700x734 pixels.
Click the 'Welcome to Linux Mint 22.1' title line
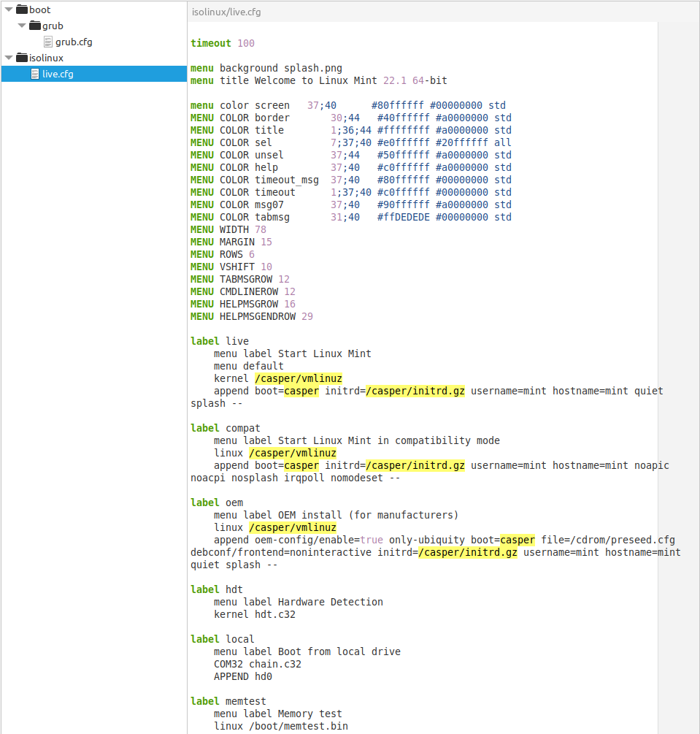(x=319, y=80)
